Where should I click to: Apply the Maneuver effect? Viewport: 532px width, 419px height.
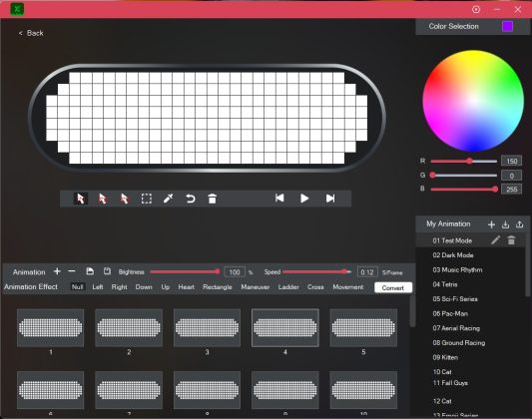(x=256, y=286)
